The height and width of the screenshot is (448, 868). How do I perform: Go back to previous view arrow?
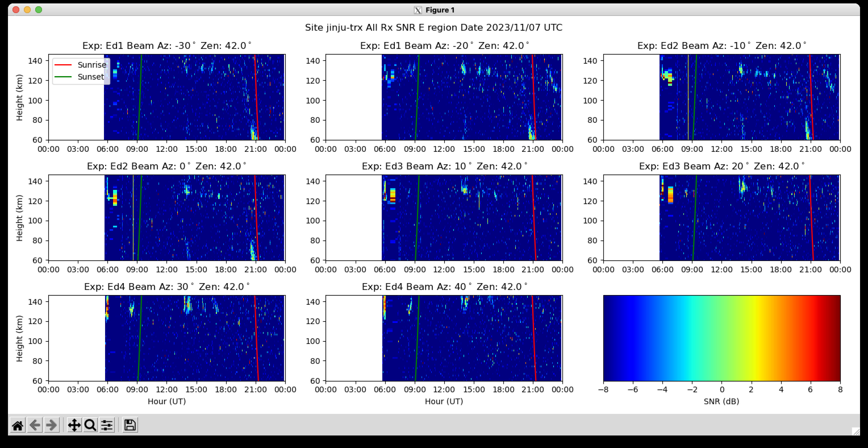click(x=34, y=425)
